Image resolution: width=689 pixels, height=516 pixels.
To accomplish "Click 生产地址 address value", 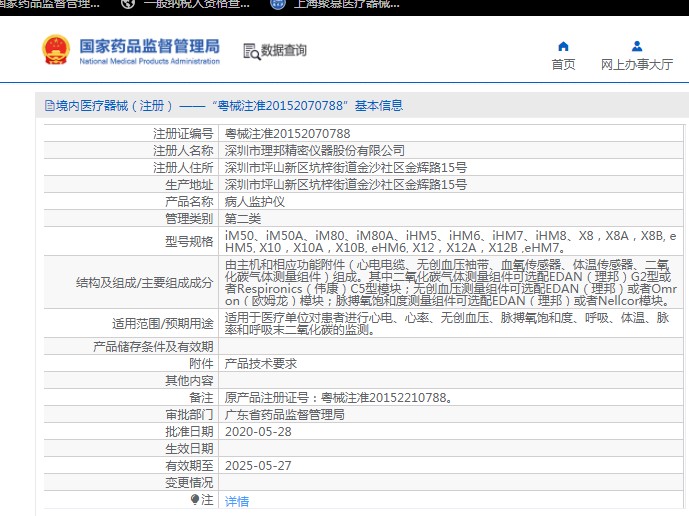I will click(x=346, y=185).
